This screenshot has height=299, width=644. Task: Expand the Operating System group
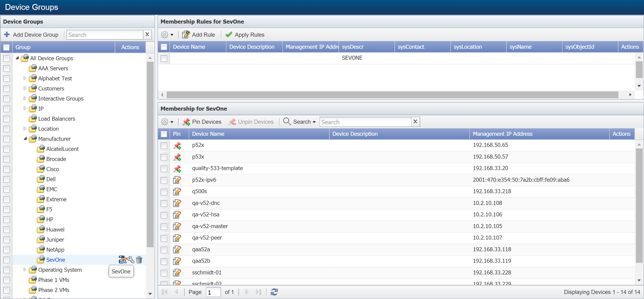25,269
